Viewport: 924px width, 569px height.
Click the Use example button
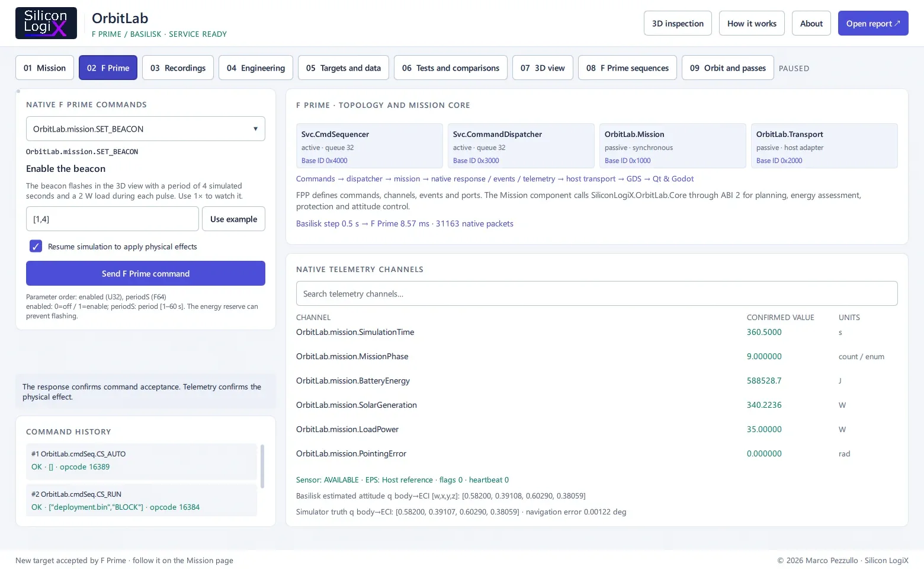233,219
